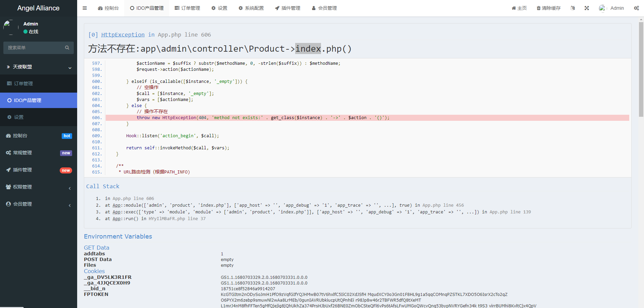Click the fullscreen expand icon in the header
Viewport: 644px width, 308px height.
587,8
